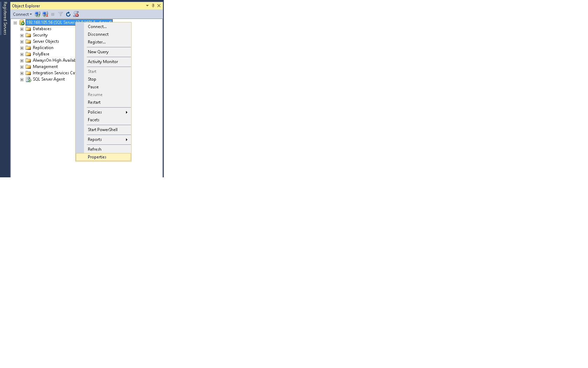Click the Disconnect server toolbar icon
The height and width of the screenshot is (368, 588).
click(x=45, y=14)
